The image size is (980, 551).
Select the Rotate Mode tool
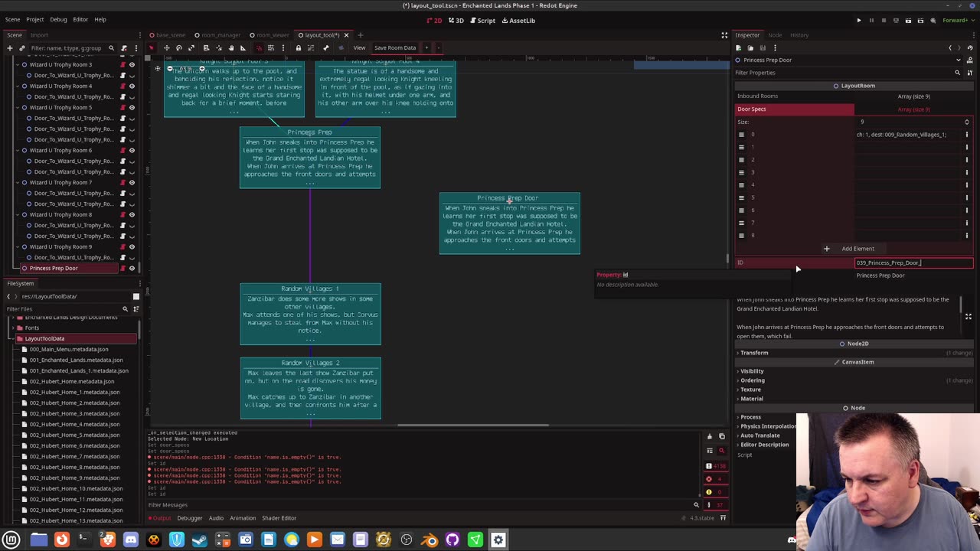coord(179,47)
